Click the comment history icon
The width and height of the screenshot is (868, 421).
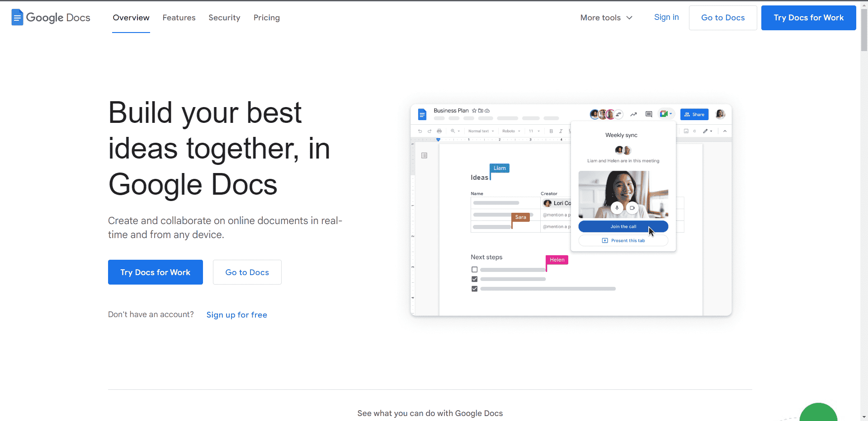[649, 114]
